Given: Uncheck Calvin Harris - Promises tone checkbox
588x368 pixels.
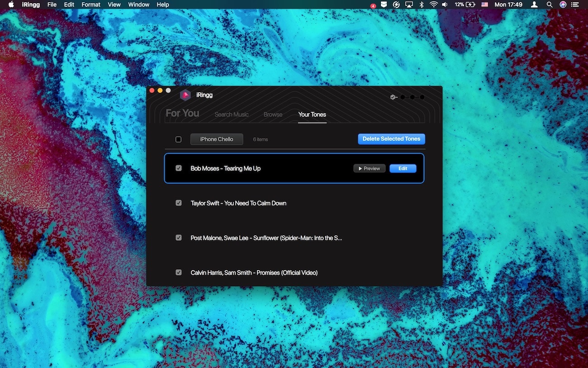Looking at the screenshot, I should pyautogui.click(x=179, y=272).
